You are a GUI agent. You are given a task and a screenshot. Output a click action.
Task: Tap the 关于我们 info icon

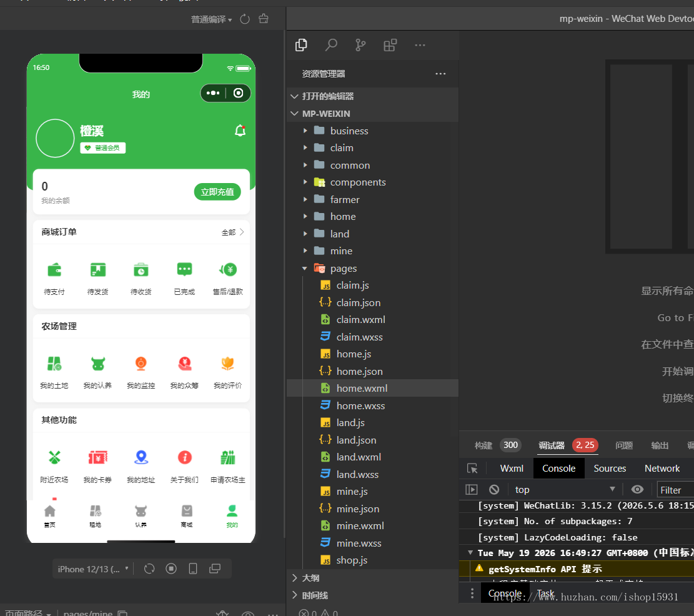pos(184,457)
